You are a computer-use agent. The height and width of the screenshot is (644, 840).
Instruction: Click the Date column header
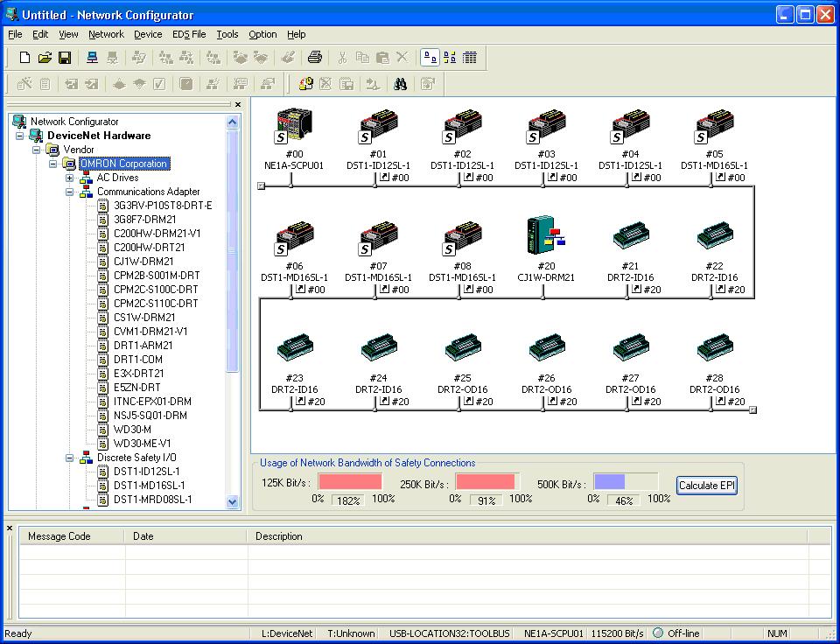(186, 536)
